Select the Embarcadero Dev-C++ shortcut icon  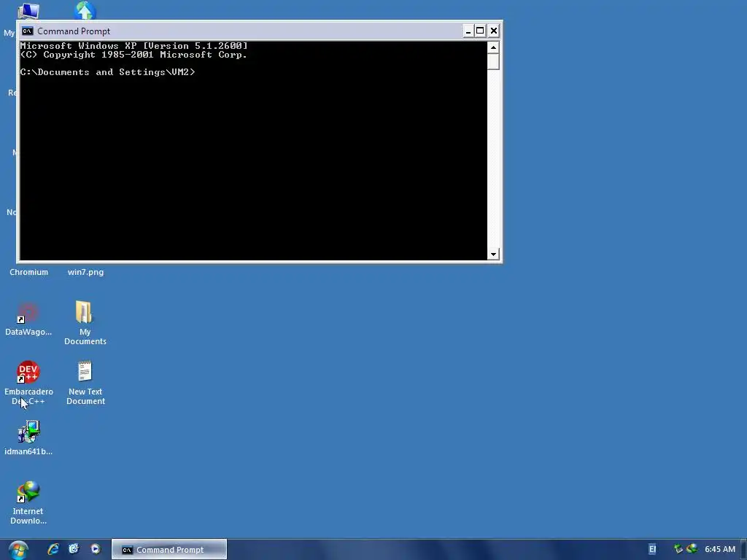tap(28, 372)
